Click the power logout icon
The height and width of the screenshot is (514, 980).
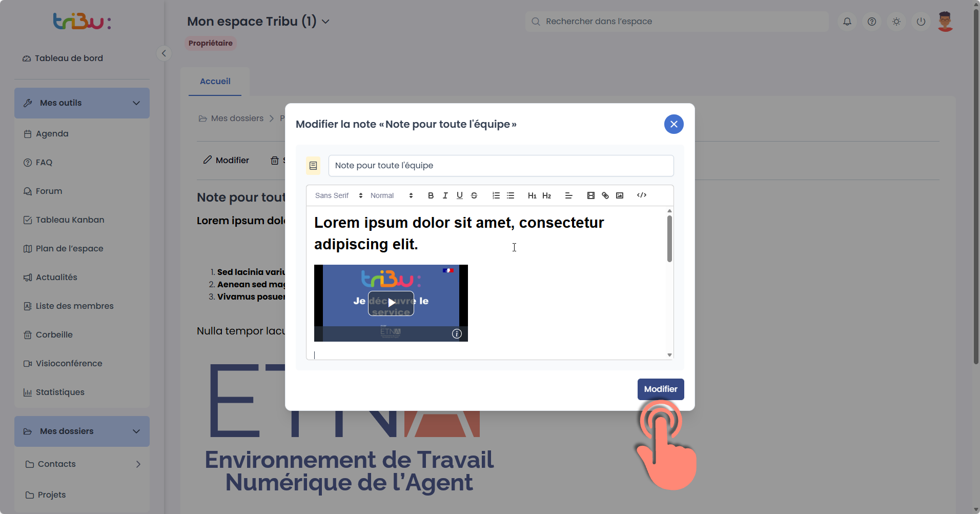(921, 22)
